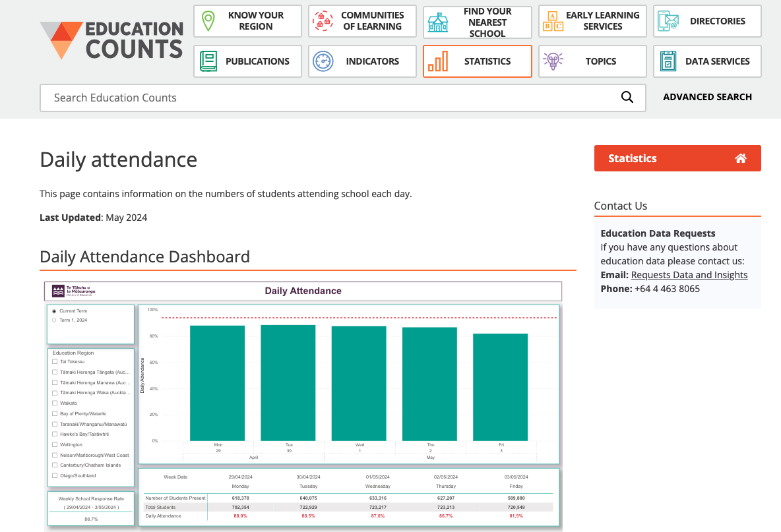Click the Early Learning Services ABC blocks icon

(x=553, y=20)
